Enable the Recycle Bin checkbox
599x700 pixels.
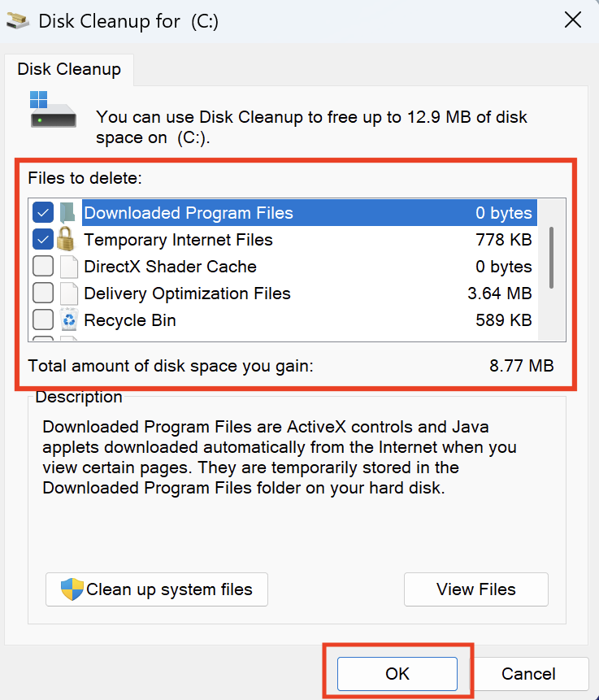[x=43, y=319]
